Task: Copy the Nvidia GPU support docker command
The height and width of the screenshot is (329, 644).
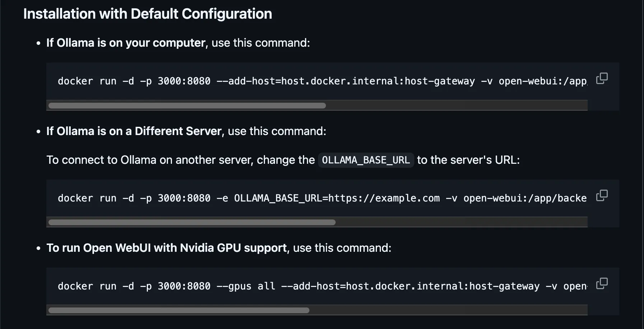Action: [x=602, y=283]
